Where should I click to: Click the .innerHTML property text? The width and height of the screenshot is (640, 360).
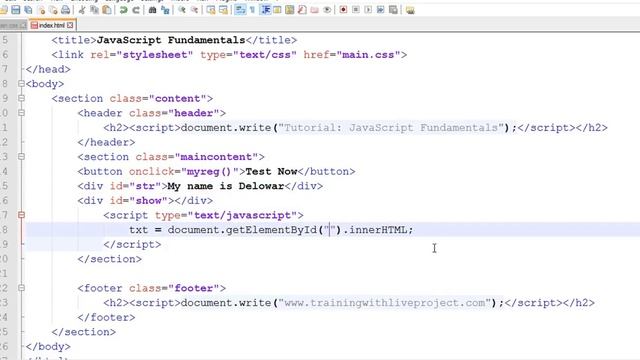tap(377, 230)
